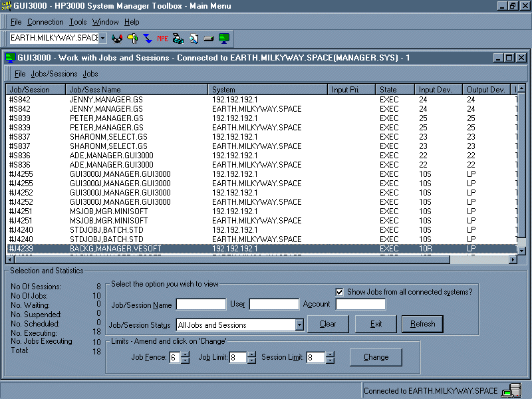532x399 pixels.
Task: Decrease the Session Limit spinner value
Action: coord(330,360)
